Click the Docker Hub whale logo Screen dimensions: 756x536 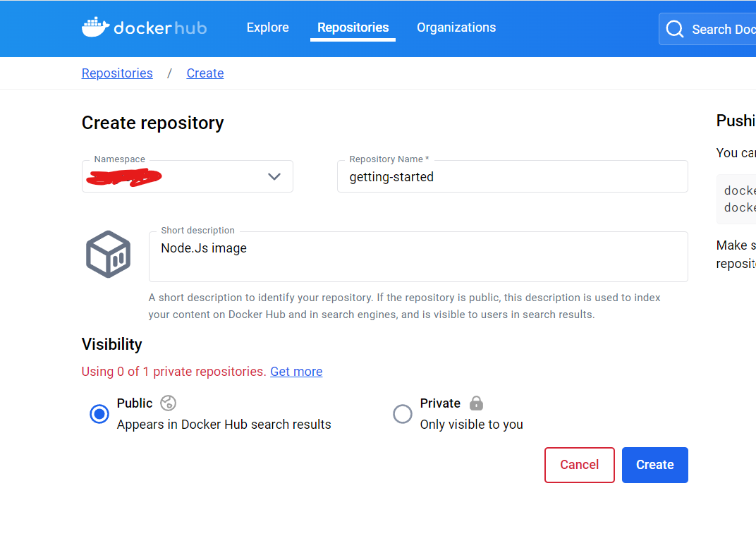(x=96, y=28)
